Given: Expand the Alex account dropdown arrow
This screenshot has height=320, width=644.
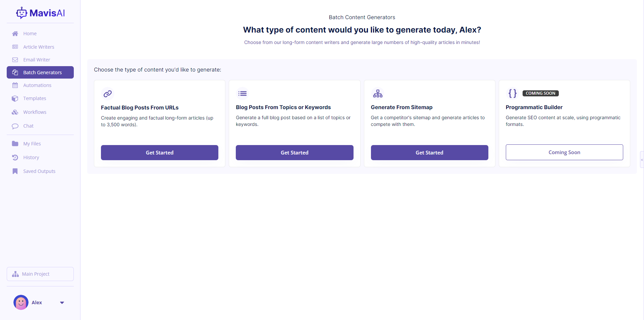Looking at the screenshot, I should pyautogui.click(x=62, y=303).
